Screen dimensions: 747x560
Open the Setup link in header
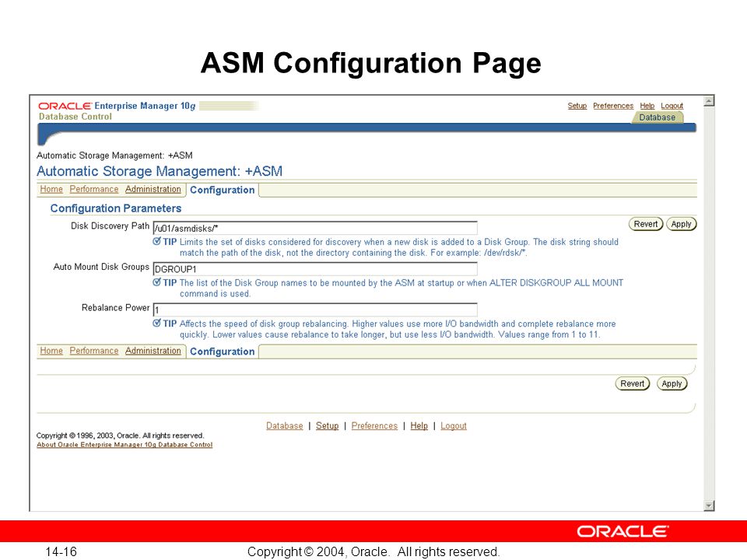(577, 106)
